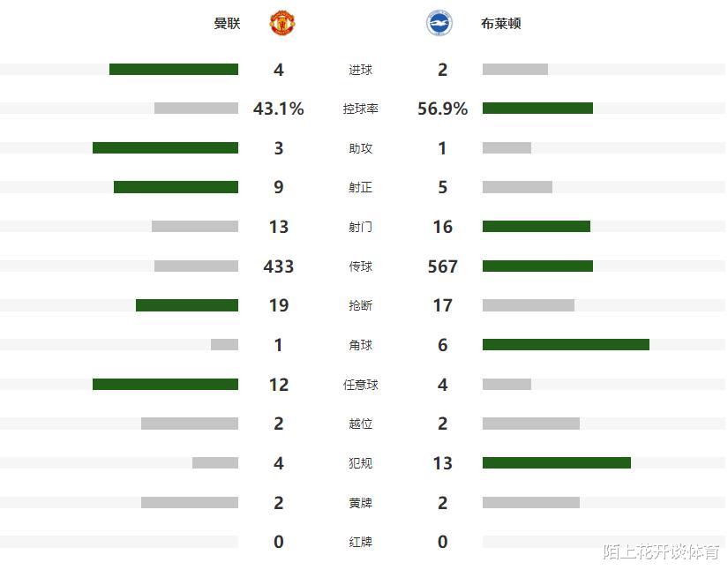728x570 pixels.
Task: Click Brighton's green shots bar
Action: pos(537,227)
